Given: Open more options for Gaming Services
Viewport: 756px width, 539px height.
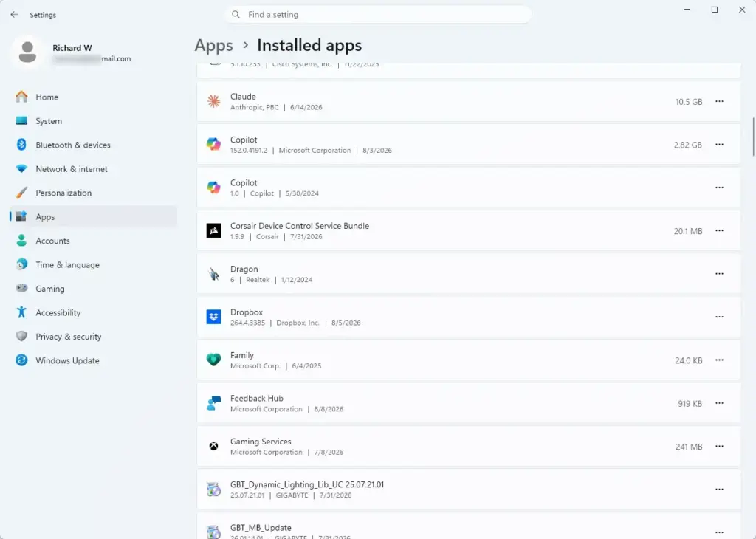Looking at the screenshot, I should tap(719, 447).
